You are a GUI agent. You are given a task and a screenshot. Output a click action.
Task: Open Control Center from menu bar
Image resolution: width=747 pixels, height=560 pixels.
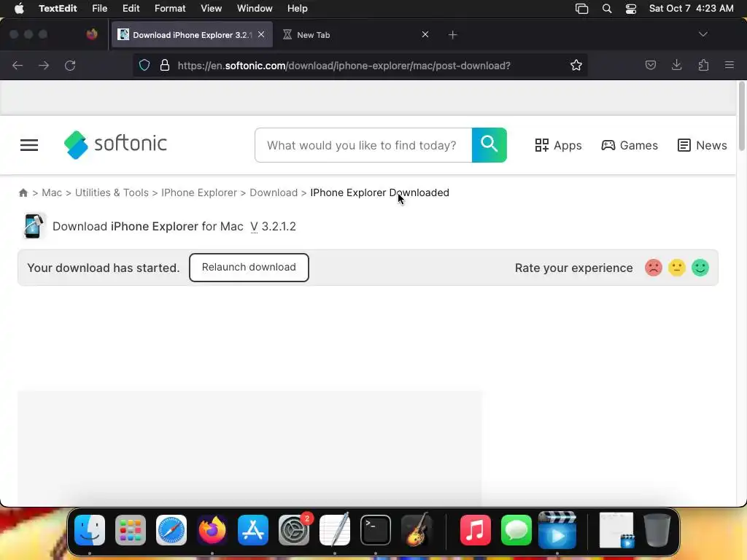tap(631, 9)
